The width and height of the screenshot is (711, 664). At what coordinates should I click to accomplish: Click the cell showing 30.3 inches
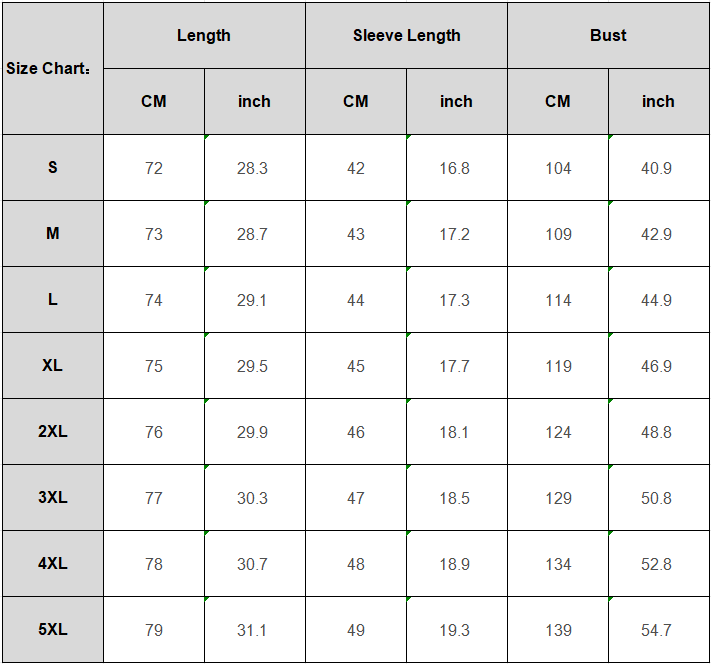pyautogui.click(x=253, y=498)
